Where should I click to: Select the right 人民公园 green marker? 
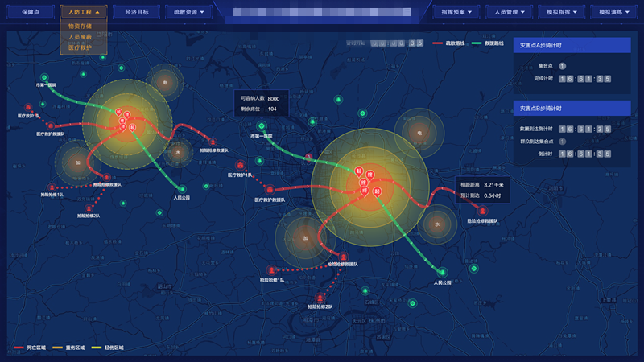point(442,272)
